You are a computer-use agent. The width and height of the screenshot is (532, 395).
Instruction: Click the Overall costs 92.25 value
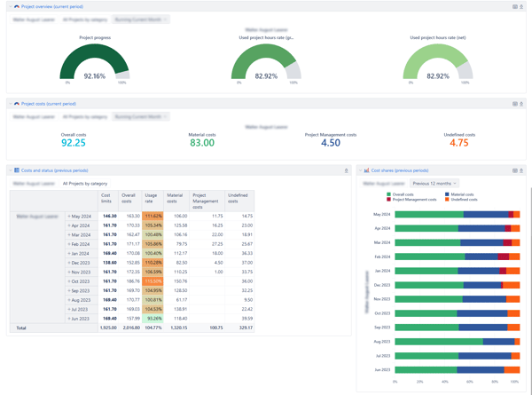click(74, 143)
